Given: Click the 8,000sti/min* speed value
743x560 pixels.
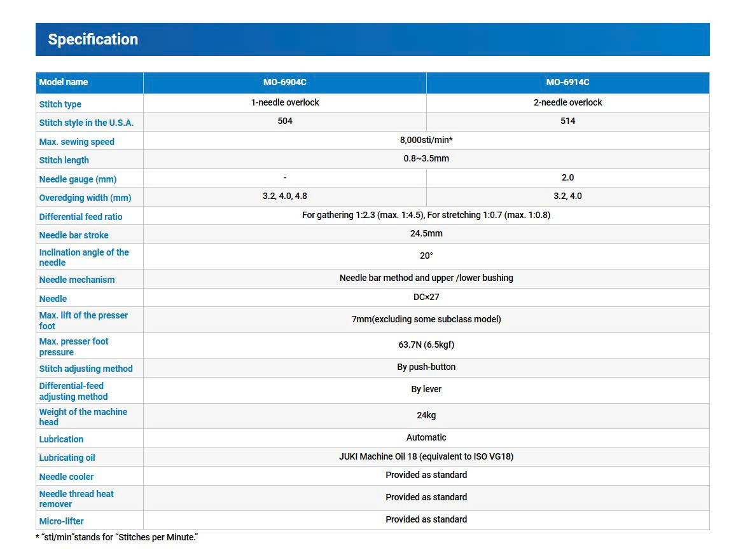Looking at the screenshot, I should (426, 140).
